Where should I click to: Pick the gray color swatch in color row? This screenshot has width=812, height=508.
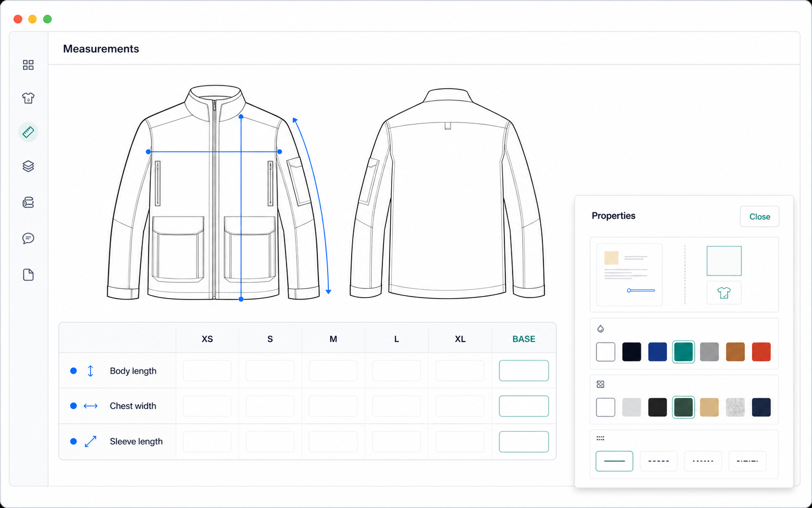[x=709, y=352]
